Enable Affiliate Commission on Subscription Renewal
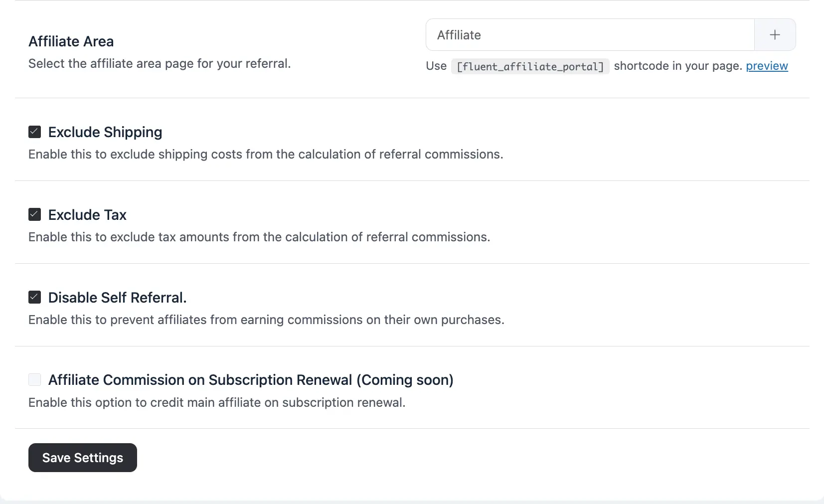This screenshot has width=824, height=504. pyautogui.click(x=34, y=379)
